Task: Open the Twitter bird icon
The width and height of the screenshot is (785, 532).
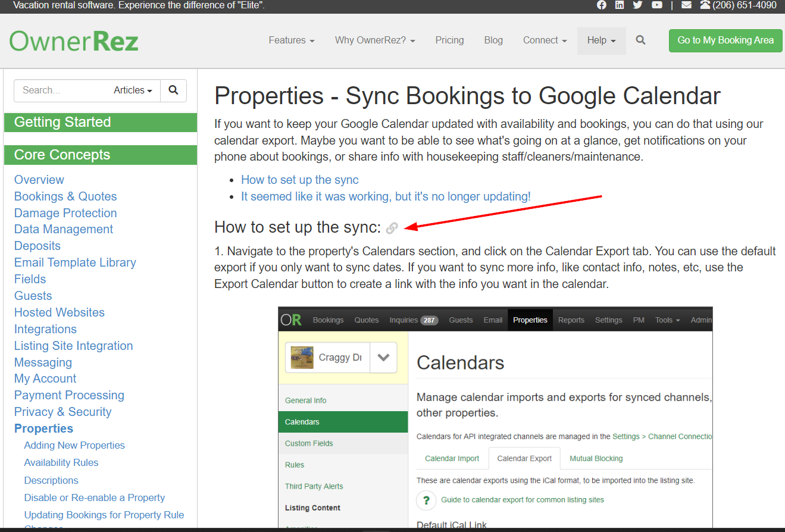Action: pos(638,5)
